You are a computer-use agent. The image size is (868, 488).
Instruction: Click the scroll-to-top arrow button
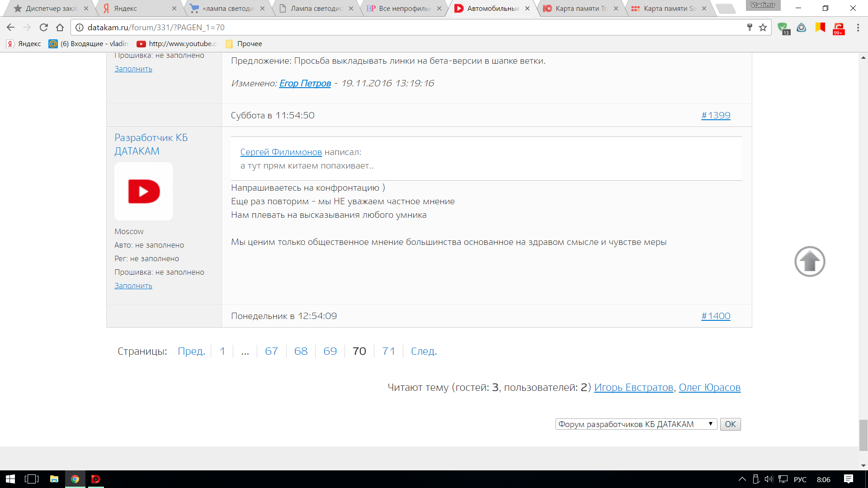[810, 261]
